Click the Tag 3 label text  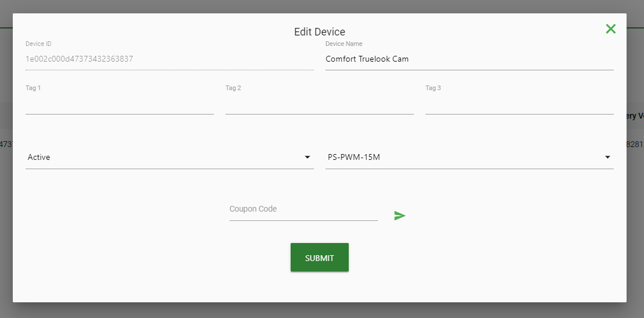(433, 88)
